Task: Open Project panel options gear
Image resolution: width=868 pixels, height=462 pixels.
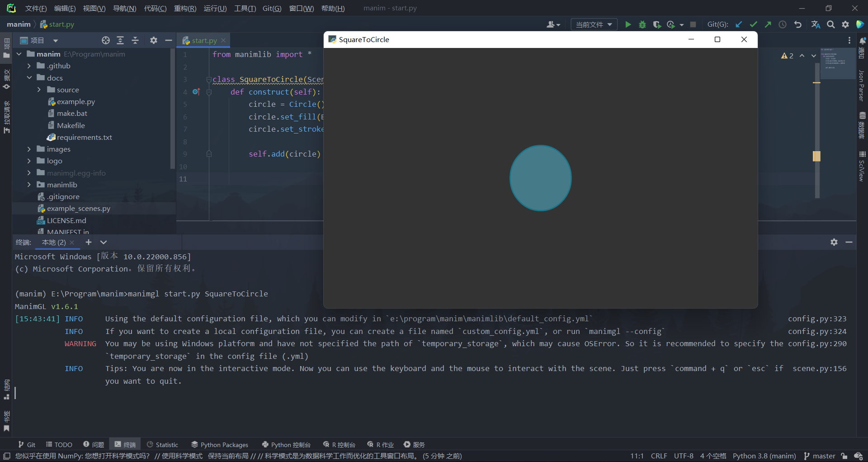Action: [x=154, y=40]
